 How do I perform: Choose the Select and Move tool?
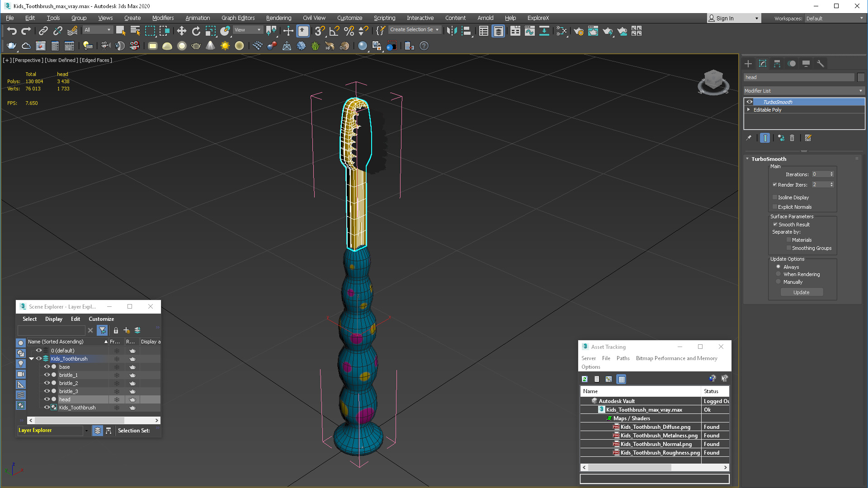181,31
